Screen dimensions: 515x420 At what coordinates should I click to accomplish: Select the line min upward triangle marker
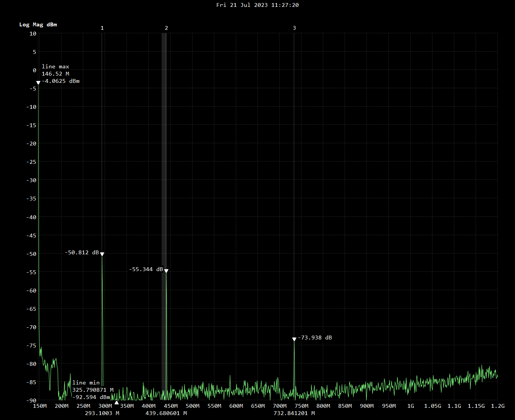point(117,402)
